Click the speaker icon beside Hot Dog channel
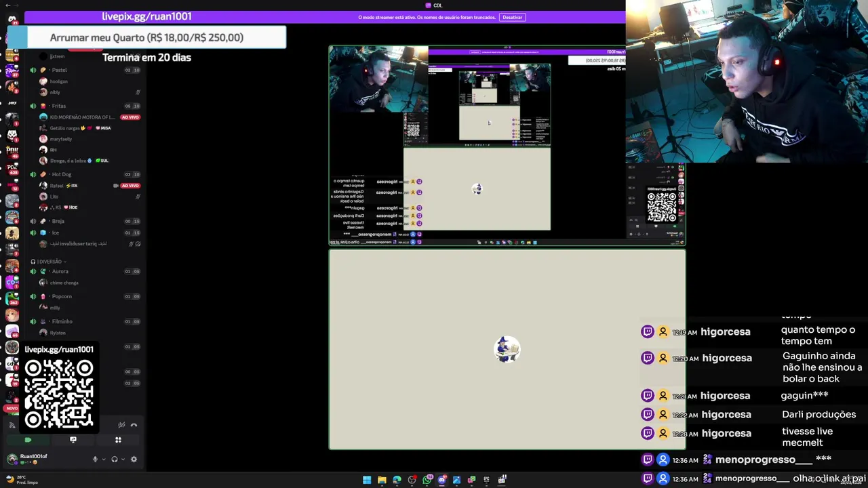The width and height of the screenshot is (868, 488). point(33,174)
